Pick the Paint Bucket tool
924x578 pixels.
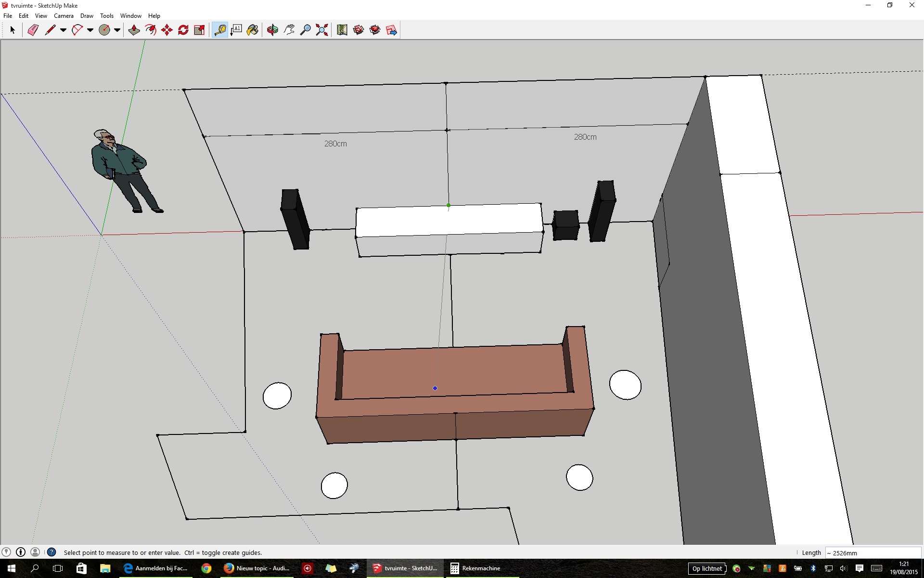tap(252, 30)
